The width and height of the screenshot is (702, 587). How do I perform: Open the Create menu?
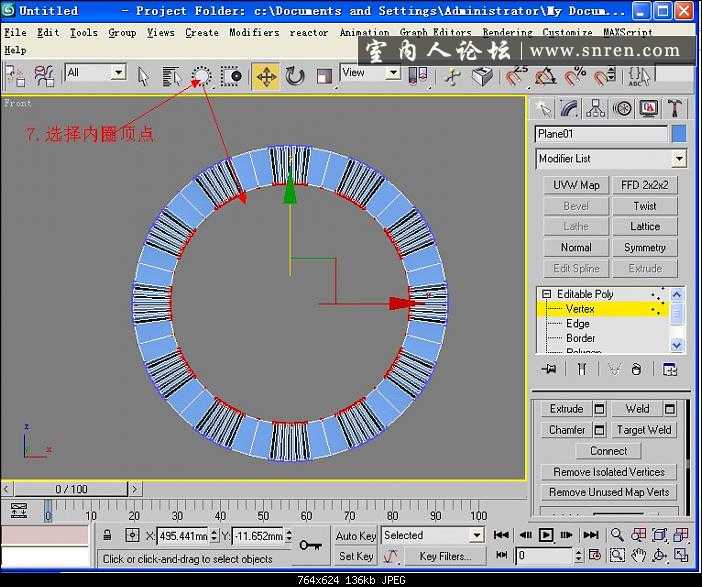point(201,32)
